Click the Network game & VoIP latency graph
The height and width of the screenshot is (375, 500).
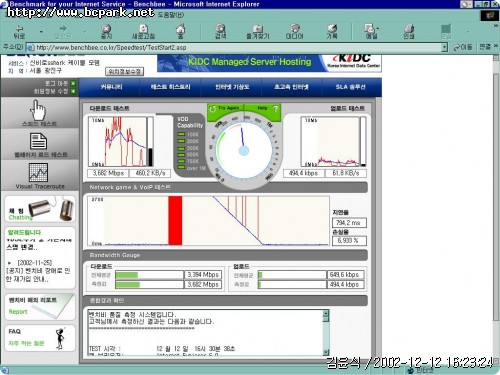pos(208,221)
